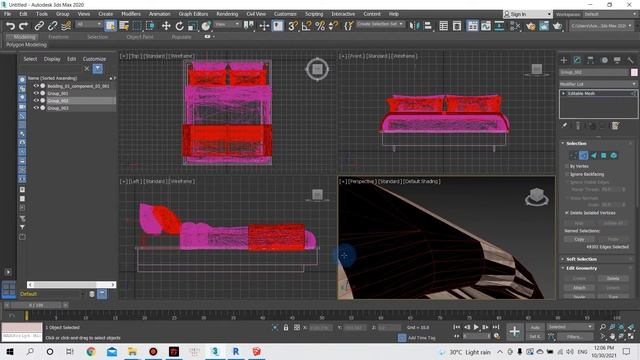Open the Modify command panel tab

tap(577, 60)
